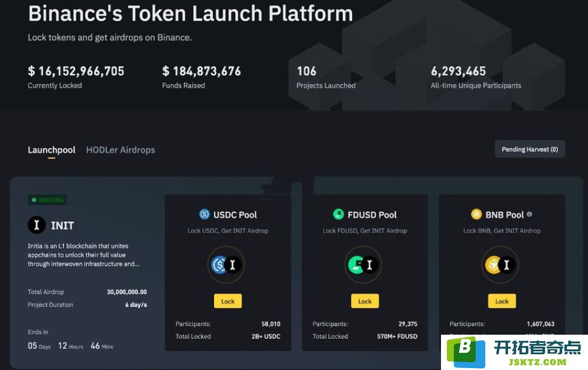Click Lock in the FDUSD Pool card

click(x=365, y=301)
